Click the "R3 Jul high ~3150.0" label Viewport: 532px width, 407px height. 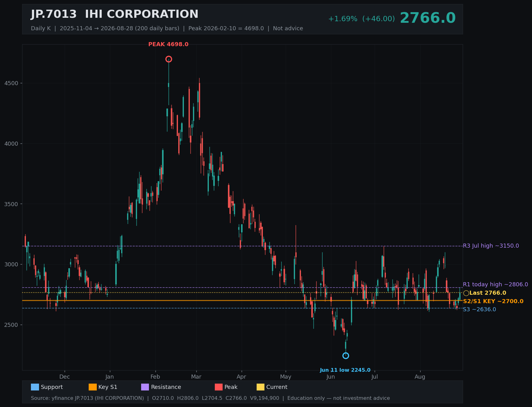click(x=491, y=246)
